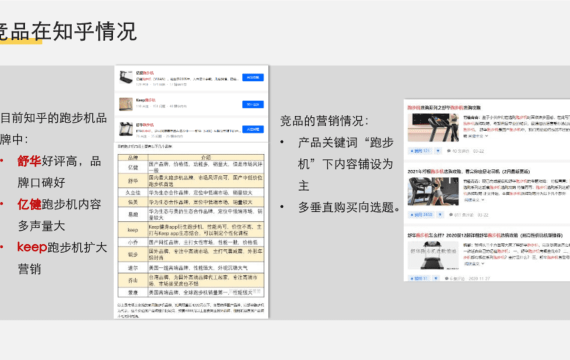Click the downvote arrow on the first article
The width and height of the screenshot is (570, 360).
pyautogui.click(x=438, y=151)
